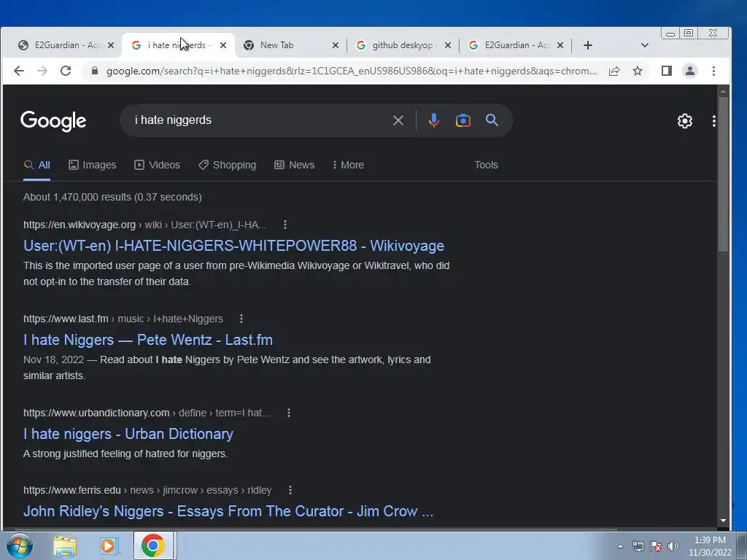
Task: Close the first E2Guardian tab
Action: [x=111, y=45]
